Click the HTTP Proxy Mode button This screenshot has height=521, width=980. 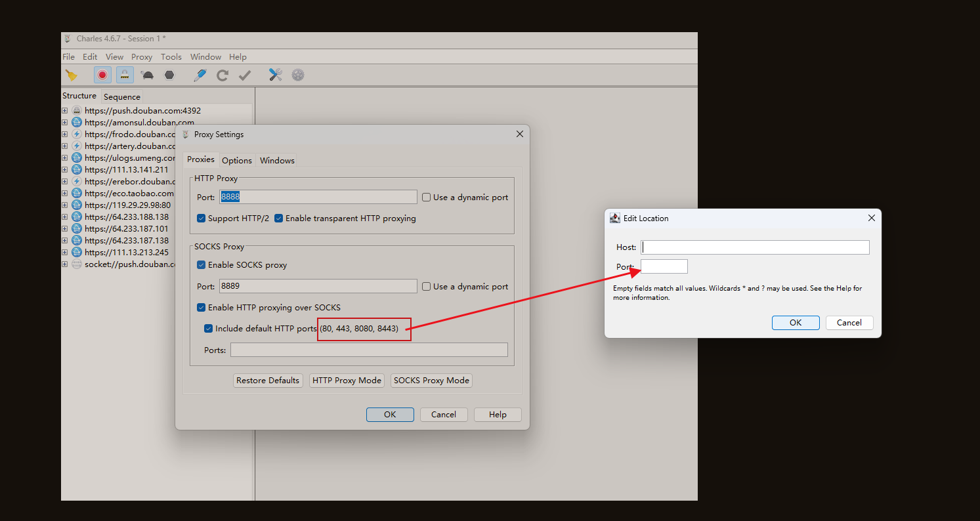(347, 381)
